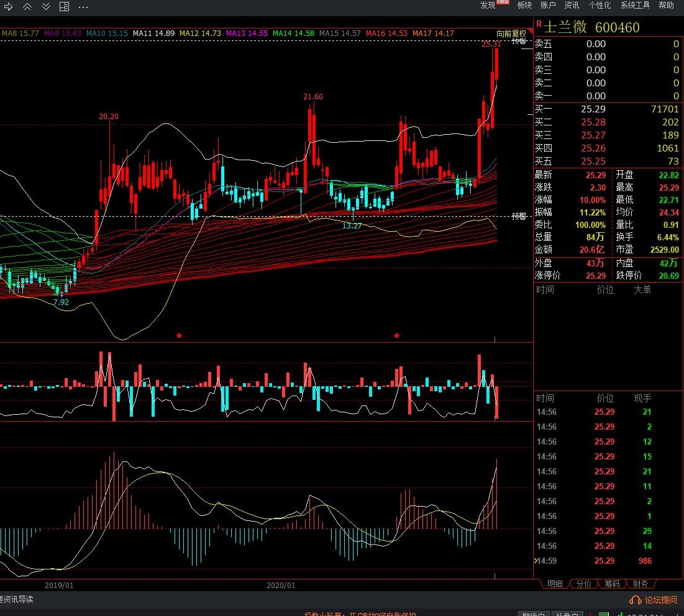Switch to the 明细 tab
This screenshot has height=616, width=684.
[555, 584]
